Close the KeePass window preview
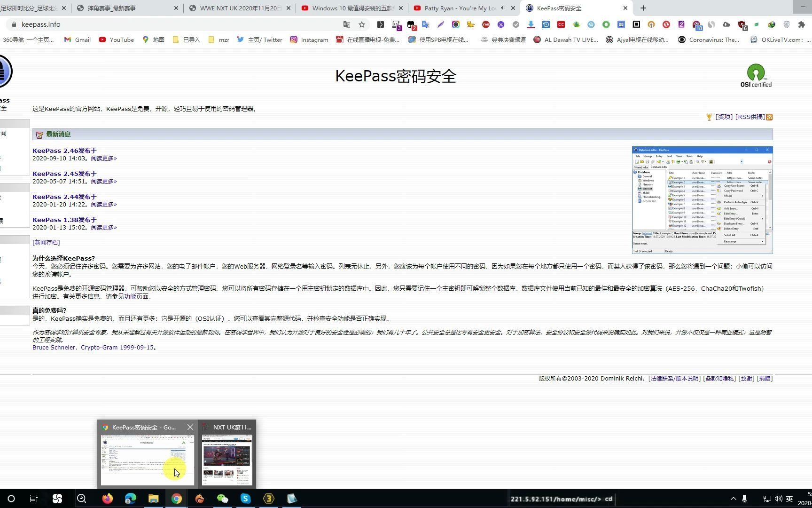812x508 pixels. coord(190,427)
